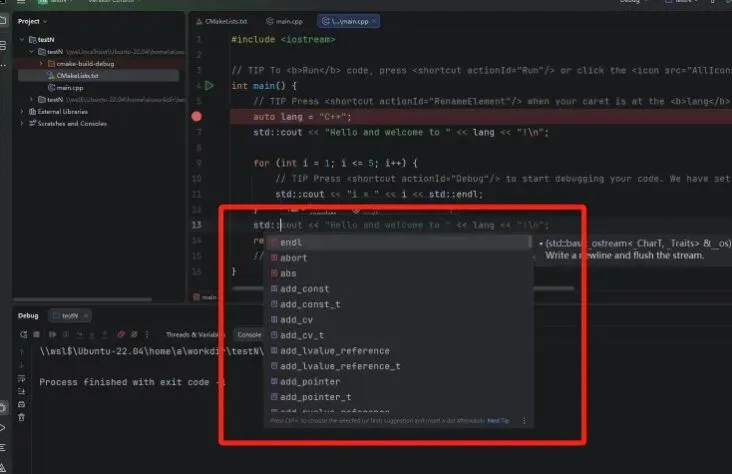Choose add_cv from completion list
732x474 pixels.
[400, 319]
